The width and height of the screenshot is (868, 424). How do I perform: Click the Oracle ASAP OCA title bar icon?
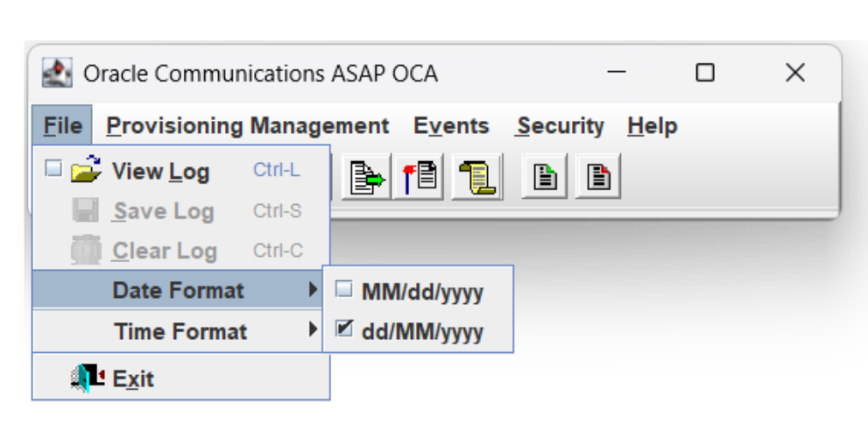[x=57, y=73]
